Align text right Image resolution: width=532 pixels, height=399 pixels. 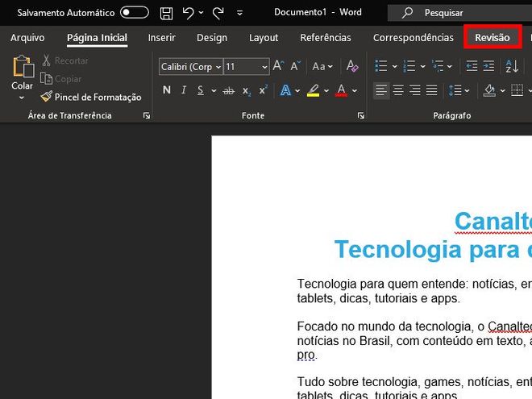pyautogui.click(x=415, y=90)
